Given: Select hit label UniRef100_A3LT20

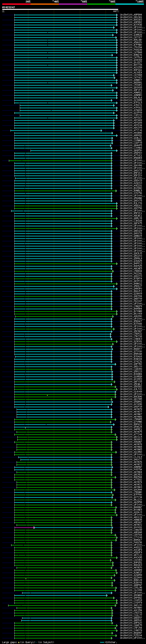Looking at the screenshot, I should click(131, 389).
